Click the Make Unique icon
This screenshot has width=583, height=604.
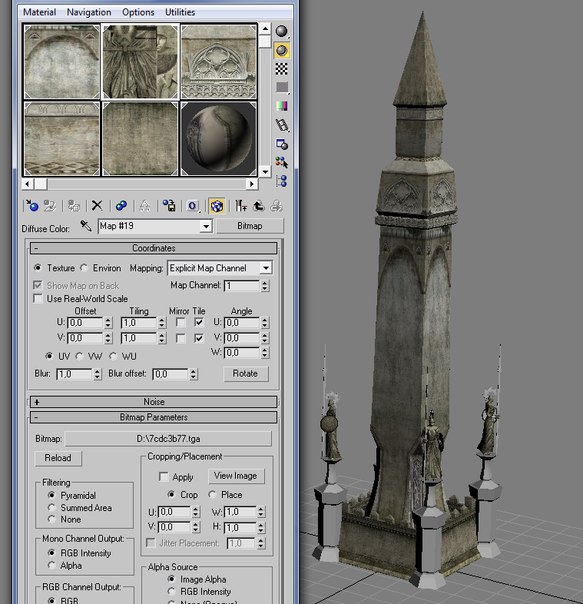point(145,206)
